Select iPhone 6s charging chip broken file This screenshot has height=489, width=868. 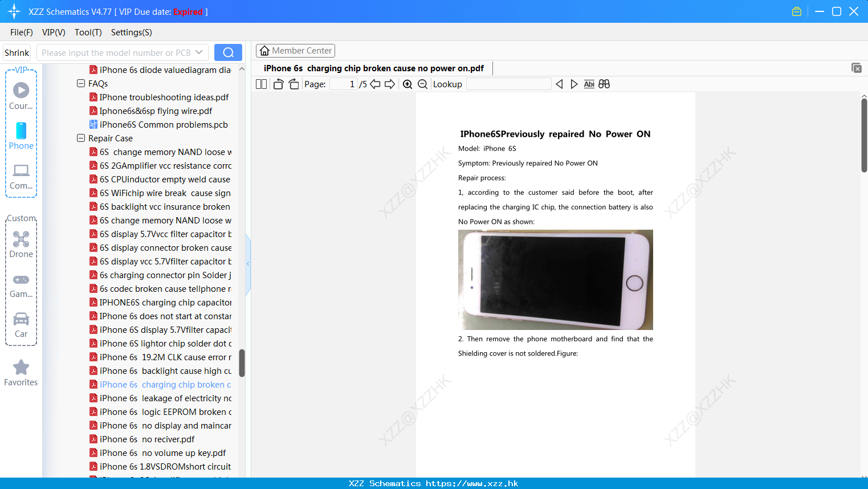click(x=161, y=385)
